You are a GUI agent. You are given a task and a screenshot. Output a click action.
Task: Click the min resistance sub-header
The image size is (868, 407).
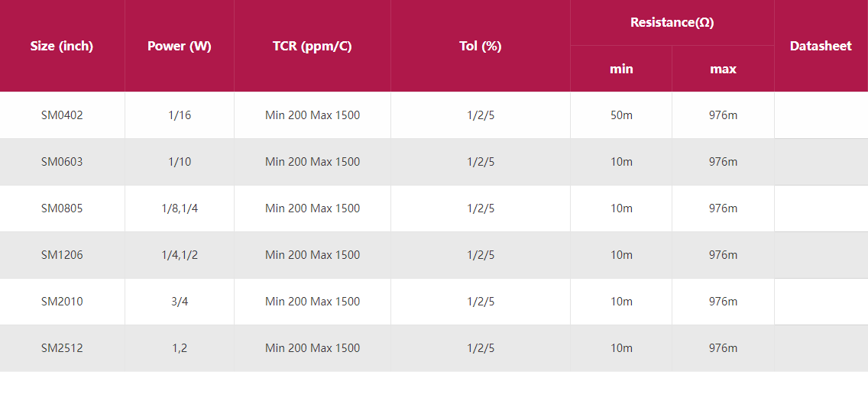pyautogui.click(x=621, y=69)
